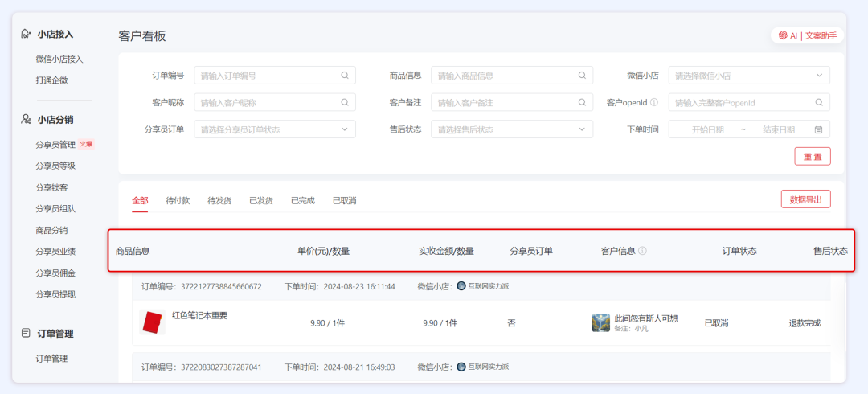Open the calendar icon in 下单时间 field
This screenshot has width=868, height=394.
(x=818, y=129)
